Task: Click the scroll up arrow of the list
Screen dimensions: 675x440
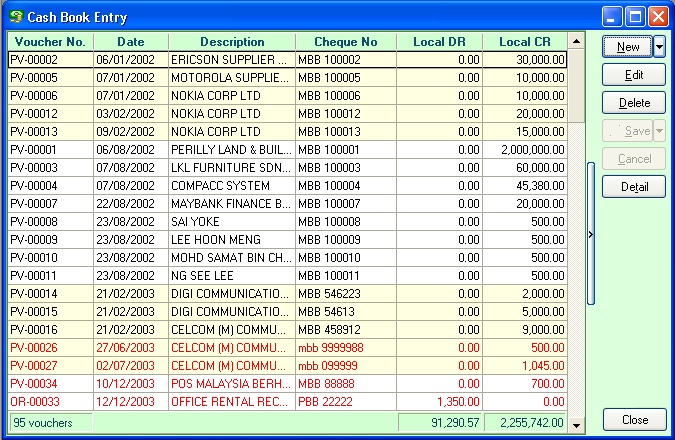Action: click(576, 42)
